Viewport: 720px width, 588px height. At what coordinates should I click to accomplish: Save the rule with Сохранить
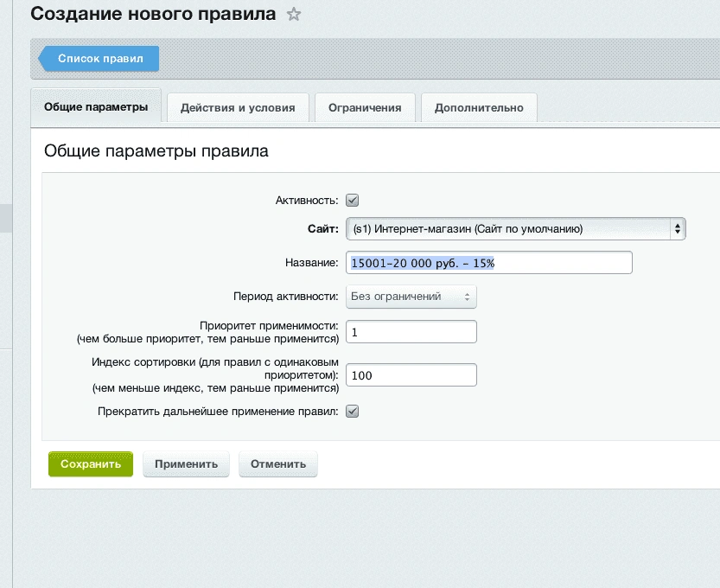click(91, 464)
